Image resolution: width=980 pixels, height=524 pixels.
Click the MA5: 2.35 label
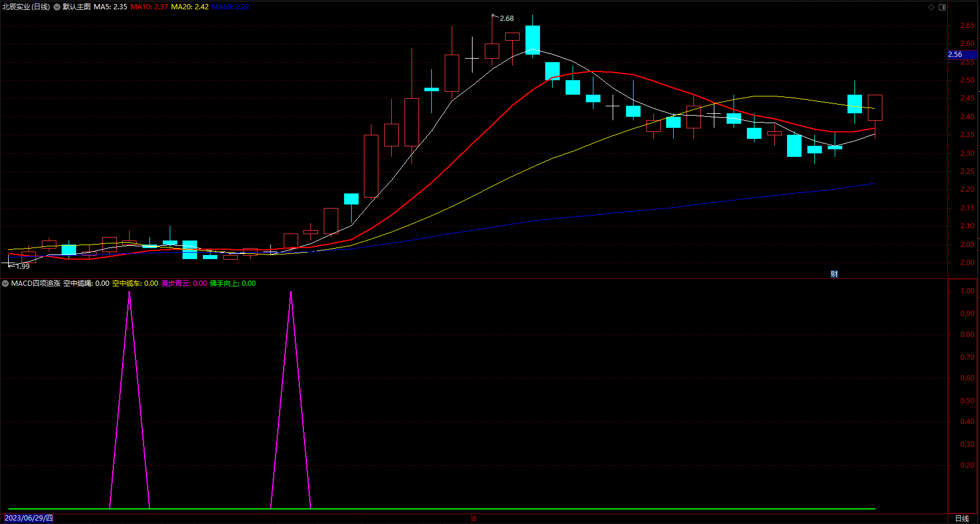(x=110, y=7)
